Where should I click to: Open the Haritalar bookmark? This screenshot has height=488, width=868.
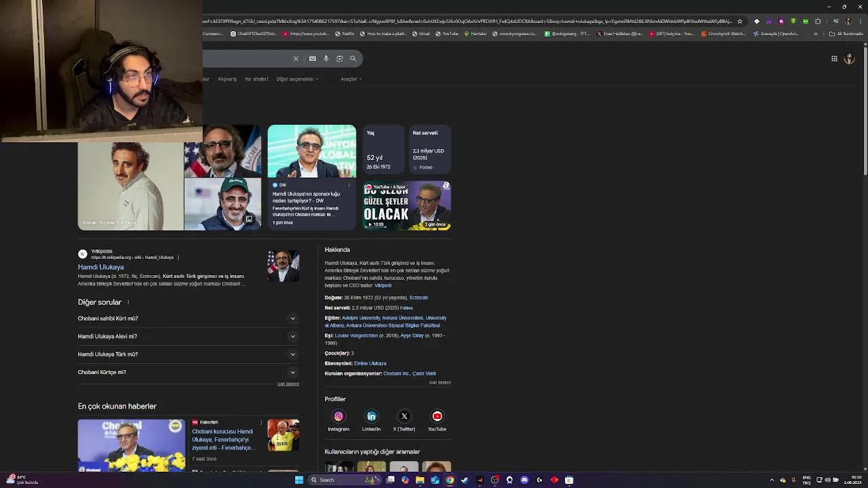475,34
